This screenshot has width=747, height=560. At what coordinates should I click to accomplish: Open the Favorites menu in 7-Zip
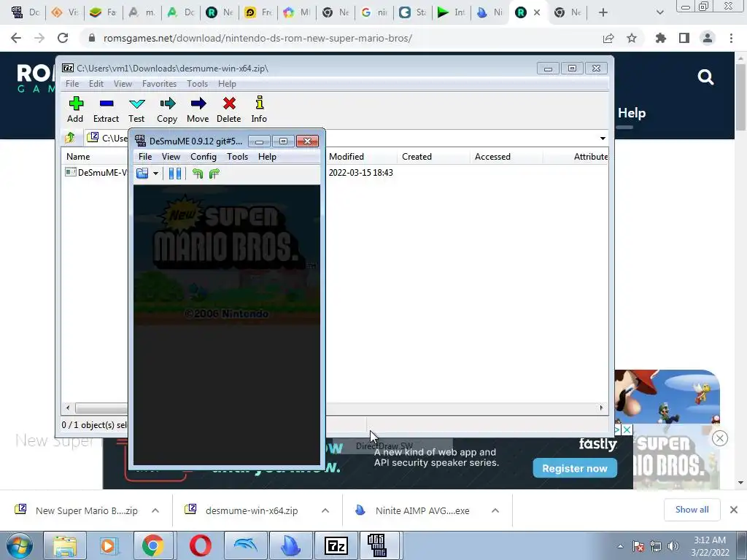[x=159, y=84]
